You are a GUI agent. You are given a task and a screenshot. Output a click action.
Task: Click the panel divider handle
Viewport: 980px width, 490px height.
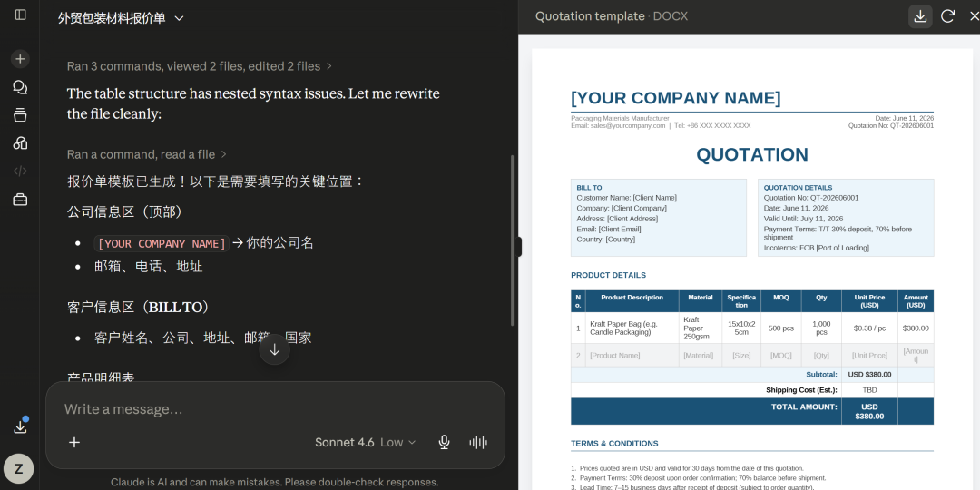coord(518,247)
